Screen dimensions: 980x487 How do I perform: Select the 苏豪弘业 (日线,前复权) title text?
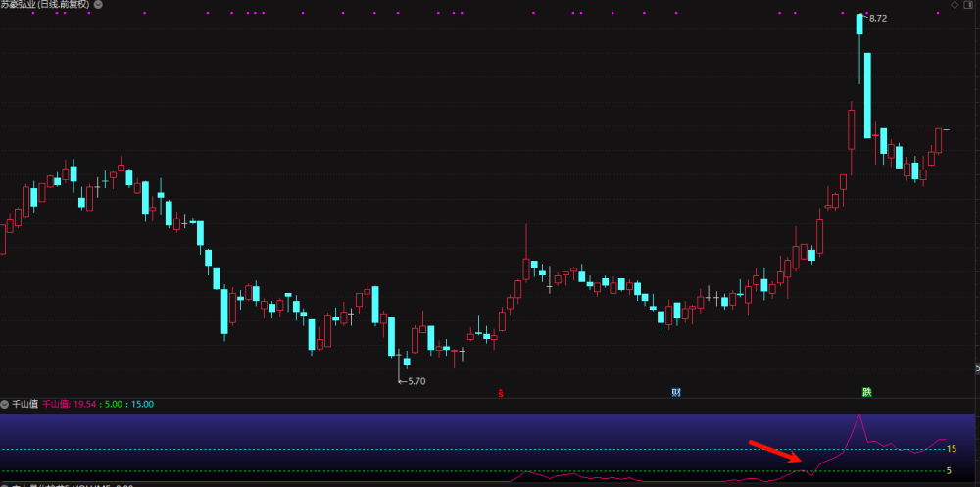tap(46, 4)
